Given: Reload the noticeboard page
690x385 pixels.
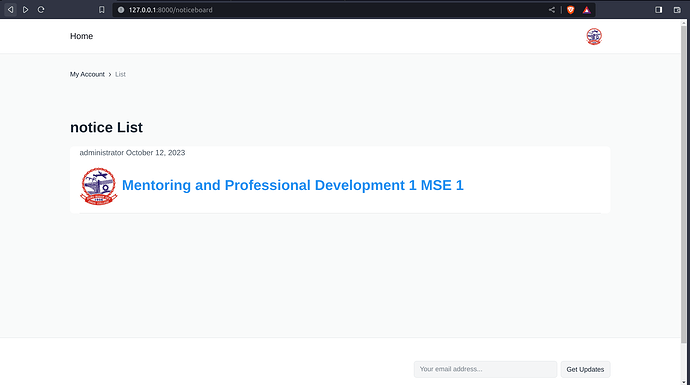Looking at the screenshot, I should coord(41,10).
